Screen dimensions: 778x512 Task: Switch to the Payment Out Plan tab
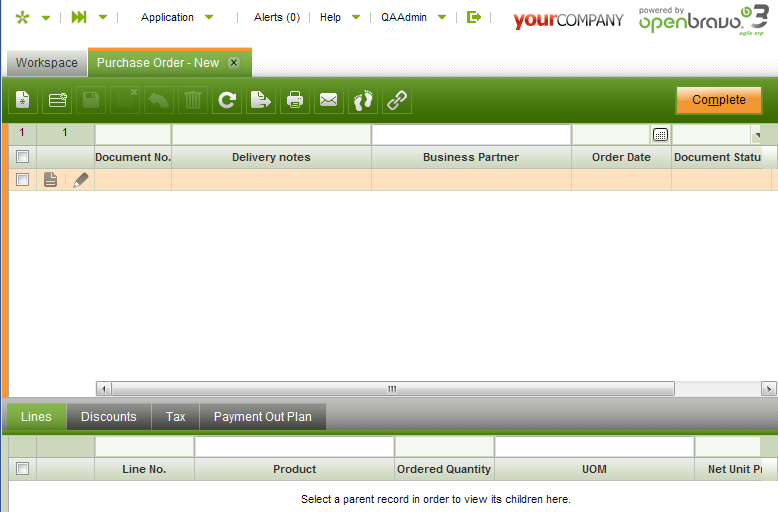point(262,417)
